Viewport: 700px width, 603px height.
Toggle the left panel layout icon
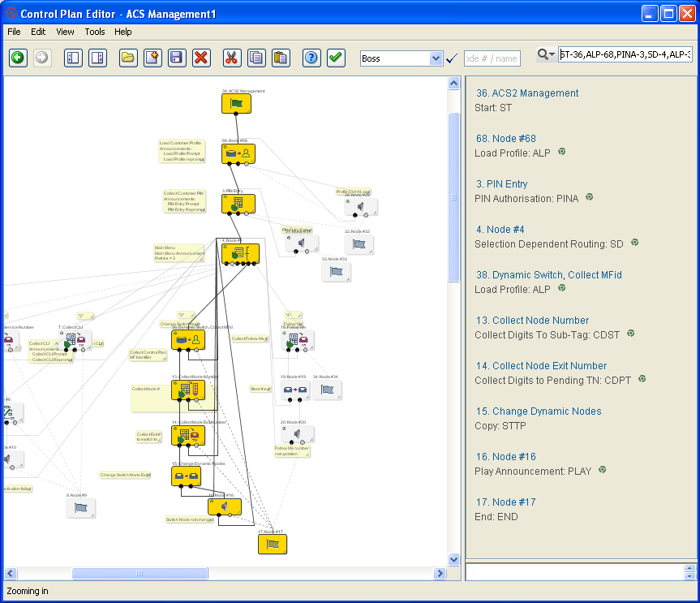[x=73, y=58]
